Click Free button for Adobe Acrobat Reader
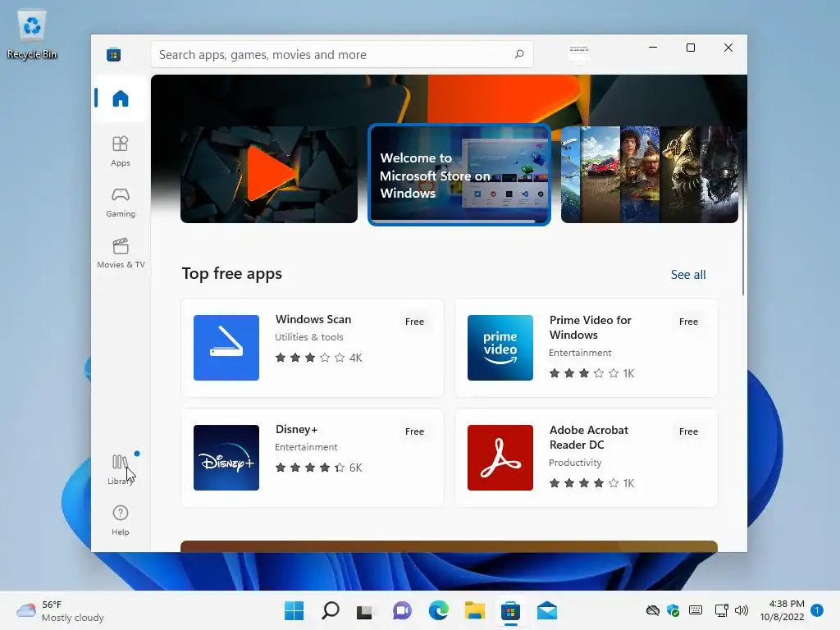The width and height of the screenshot is (840, 630). [x=688, y=431]
